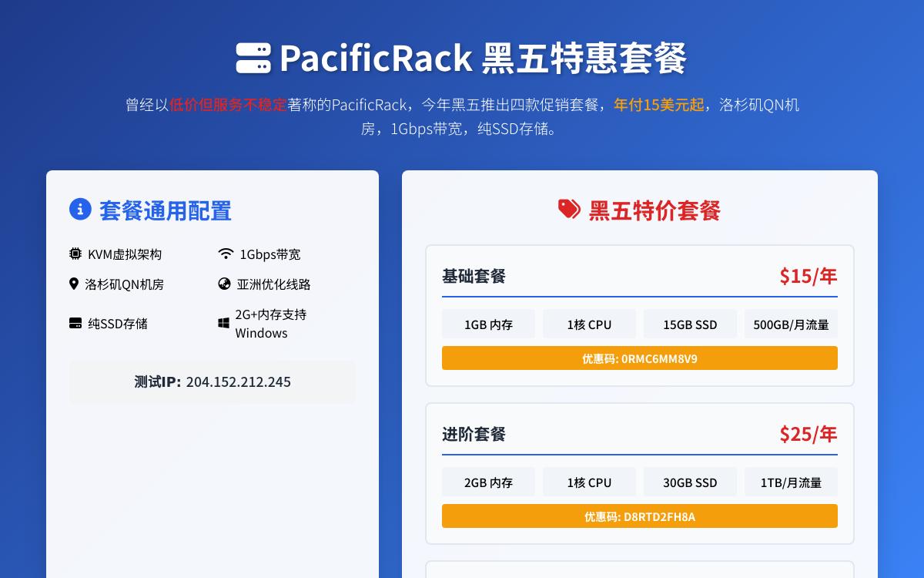Click coupon code button 0RMC6MM8V9
924x578 pixels.
[x=639, y=358]
